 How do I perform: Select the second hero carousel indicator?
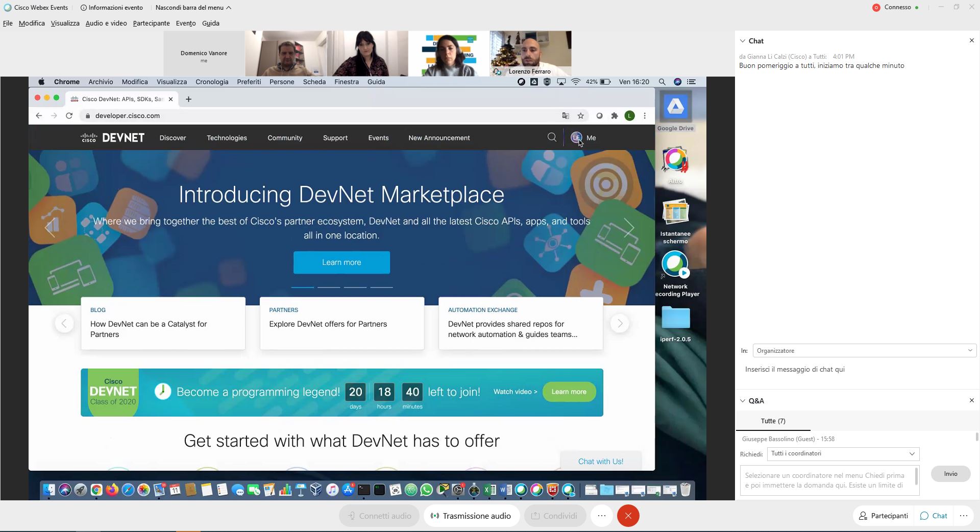329,287
